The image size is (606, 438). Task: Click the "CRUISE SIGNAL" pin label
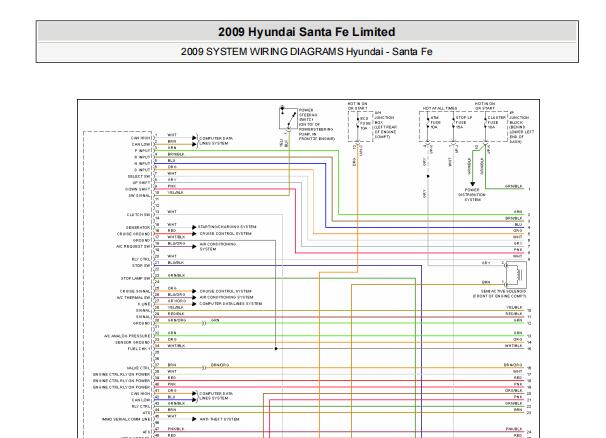tap(135, 291)
